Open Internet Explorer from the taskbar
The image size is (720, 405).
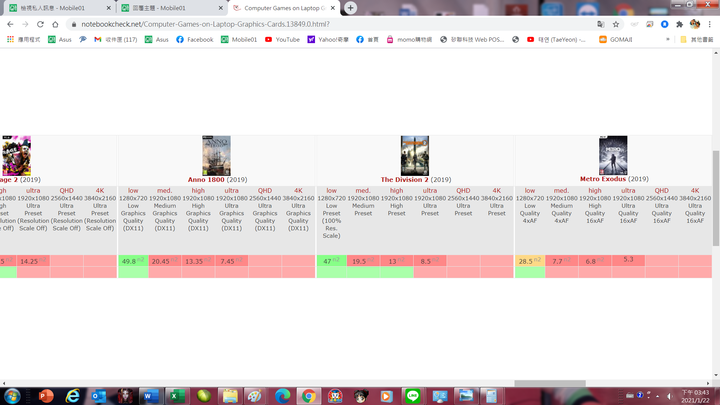73,396
